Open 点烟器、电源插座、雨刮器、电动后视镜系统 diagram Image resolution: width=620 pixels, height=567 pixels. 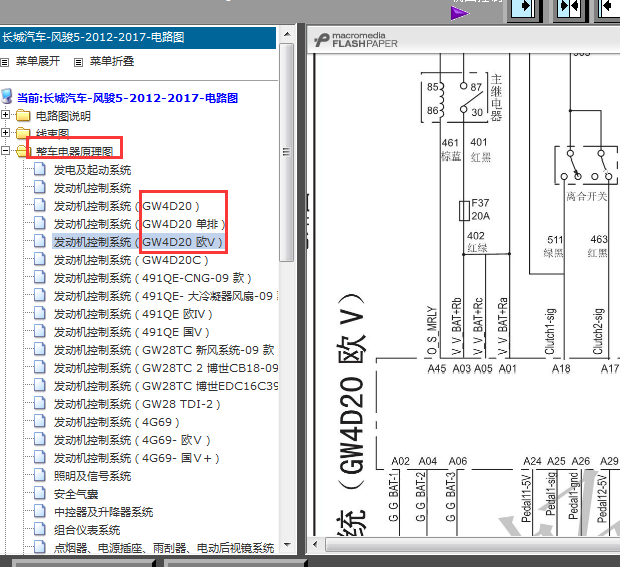164,548
